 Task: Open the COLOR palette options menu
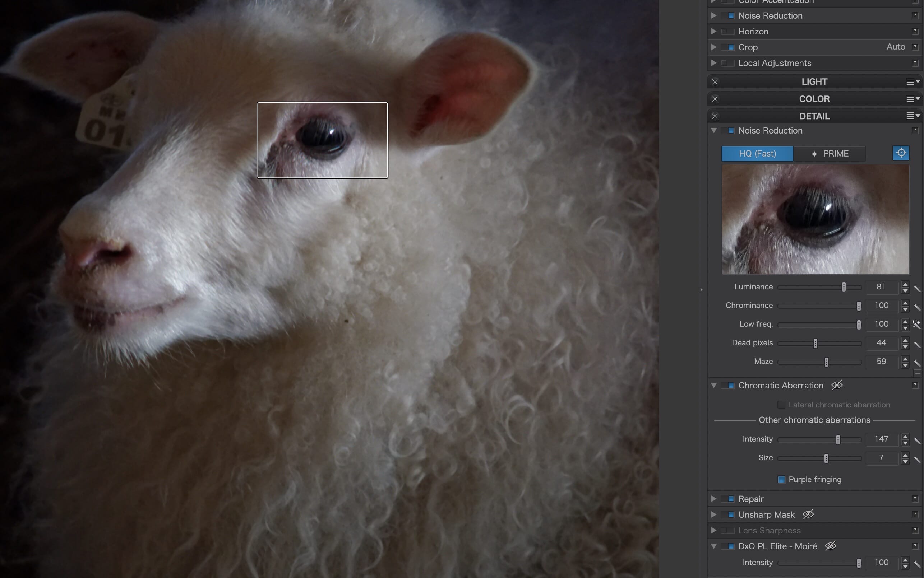pos(913,99)
